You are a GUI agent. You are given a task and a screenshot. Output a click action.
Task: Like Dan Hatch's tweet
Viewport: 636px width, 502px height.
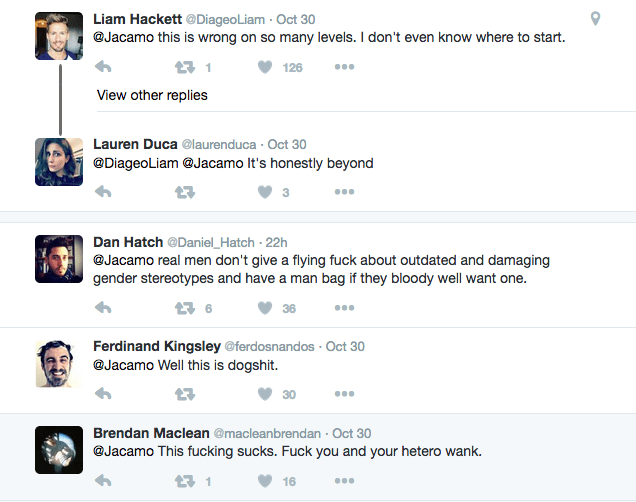(266, 308)
